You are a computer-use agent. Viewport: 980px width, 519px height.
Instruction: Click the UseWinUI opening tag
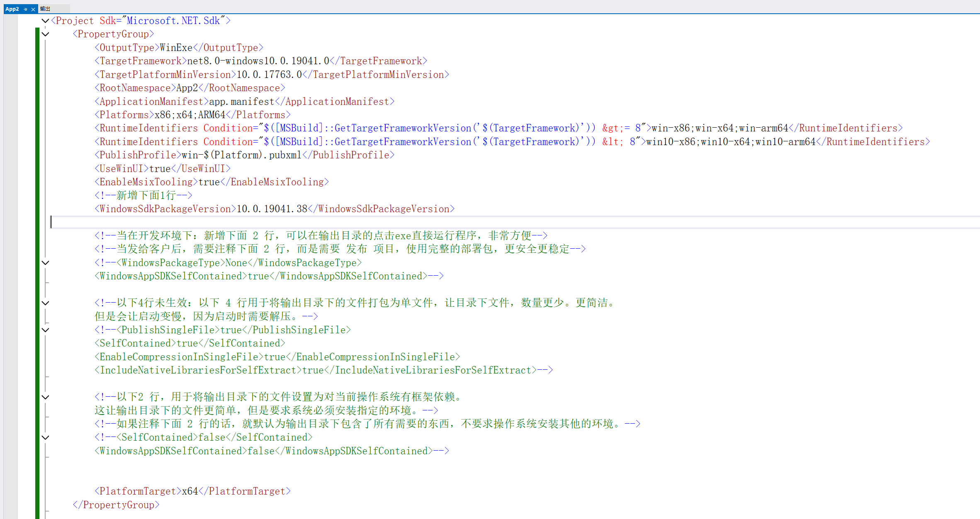(x=122, y=169)
